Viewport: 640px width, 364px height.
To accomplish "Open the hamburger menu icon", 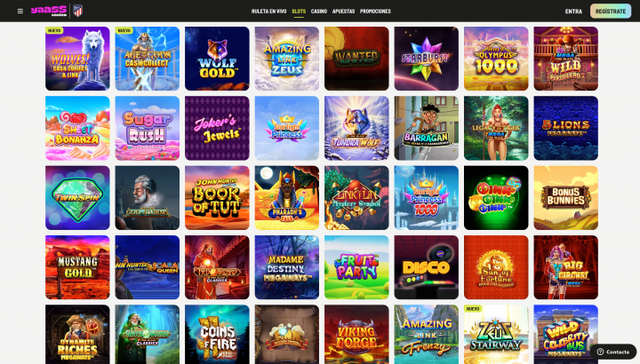I will coord(20,11).
